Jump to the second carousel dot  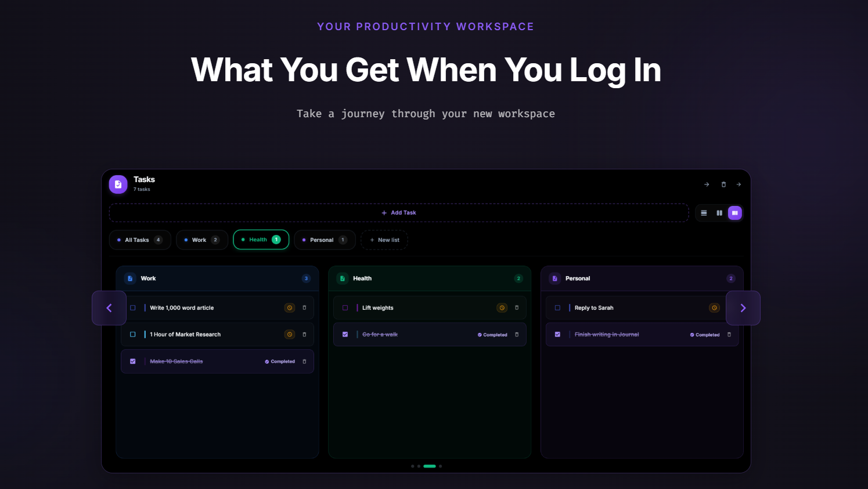(419, 466)
